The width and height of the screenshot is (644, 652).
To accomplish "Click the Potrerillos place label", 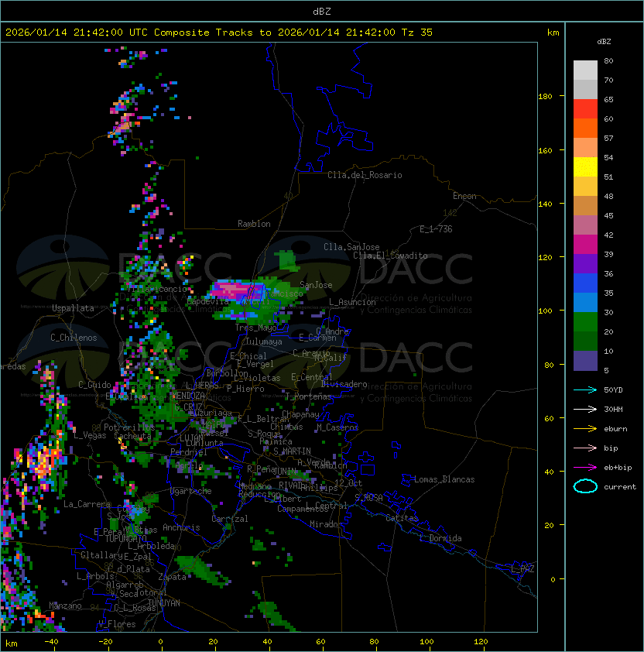I will (x=129, y=427).
